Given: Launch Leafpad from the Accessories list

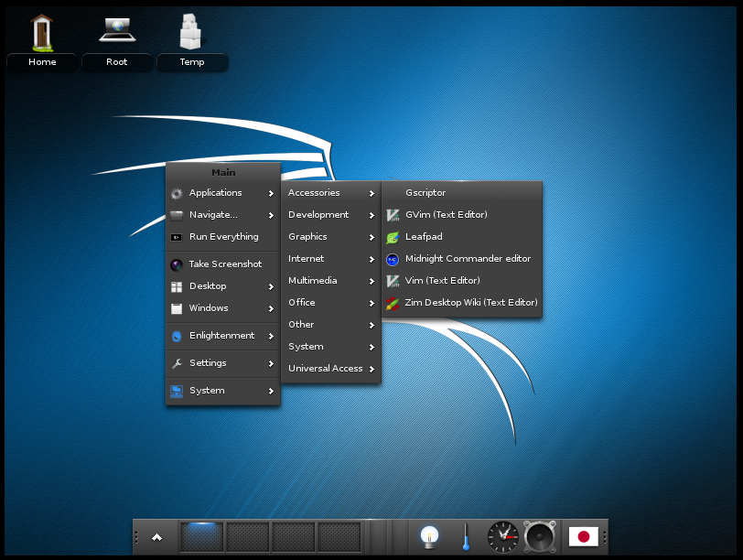Looking at the screenshot, I should (462, 237).
